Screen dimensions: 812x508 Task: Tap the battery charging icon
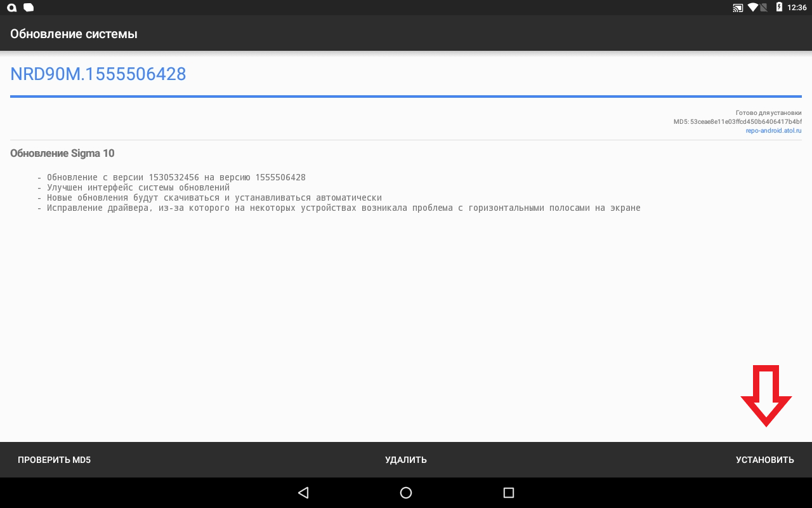779,8
